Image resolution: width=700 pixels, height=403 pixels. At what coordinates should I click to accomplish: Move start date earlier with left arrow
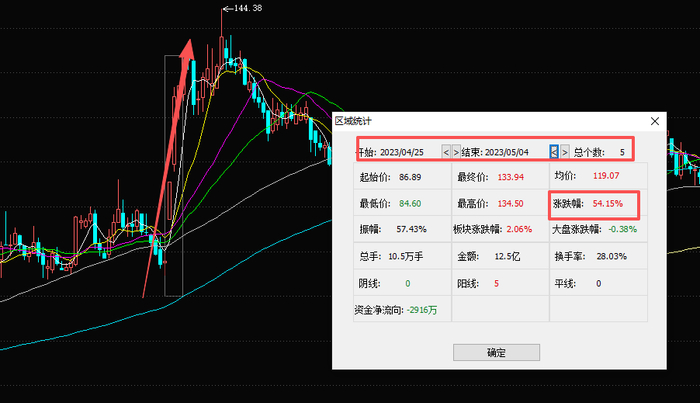click(446, 152)
